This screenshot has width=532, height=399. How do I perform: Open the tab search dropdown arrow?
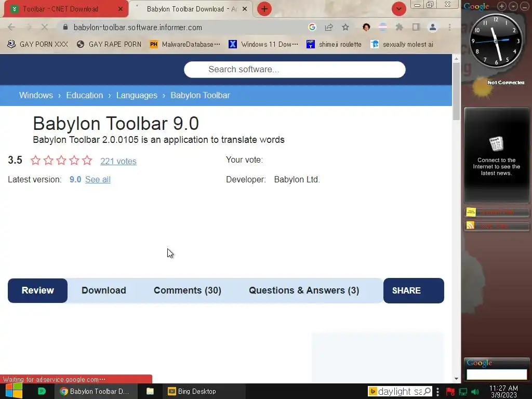click(398, 9)
